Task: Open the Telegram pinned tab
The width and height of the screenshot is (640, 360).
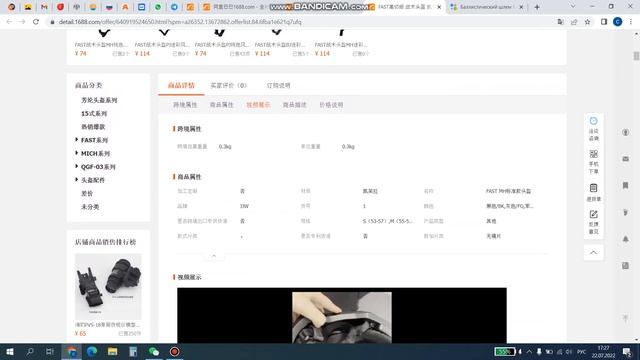Action: (174, 7)
